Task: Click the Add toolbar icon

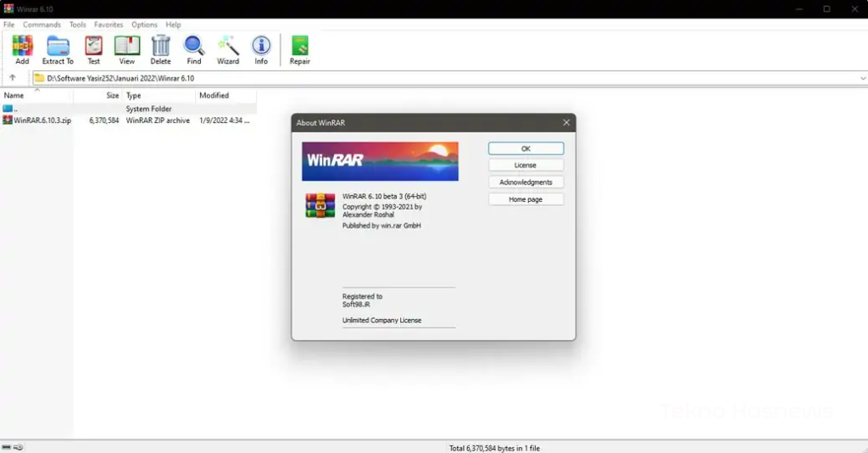Action: click(x=22, y=48)
